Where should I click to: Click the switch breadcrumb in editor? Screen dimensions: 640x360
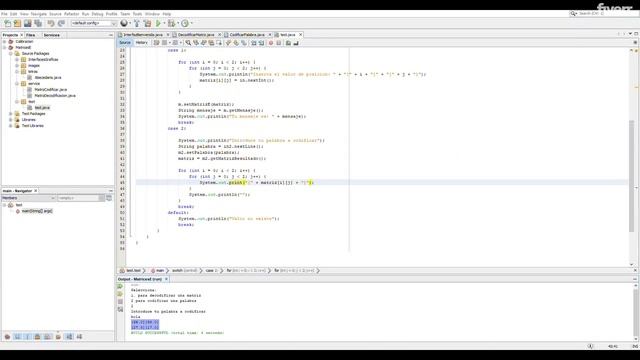click(184, 271)
